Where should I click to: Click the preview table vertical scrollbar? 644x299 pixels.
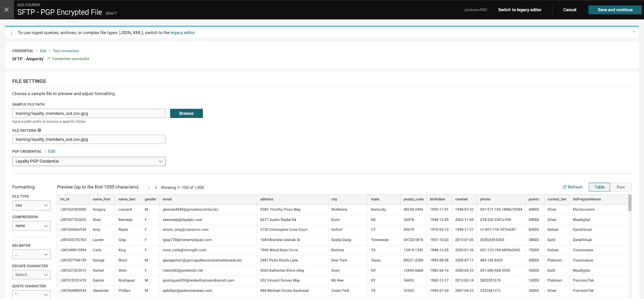point(630,203)
